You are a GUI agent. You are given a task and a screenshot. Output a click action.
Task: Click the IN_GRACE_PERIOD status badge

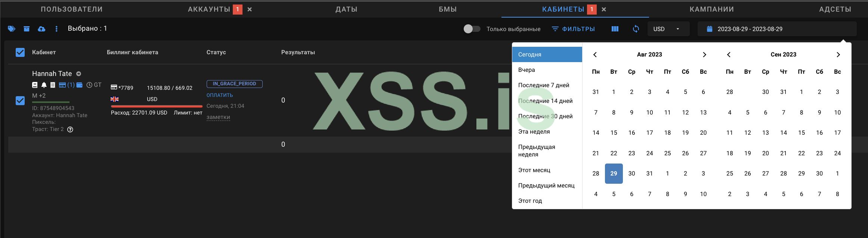tap(235, 84)
